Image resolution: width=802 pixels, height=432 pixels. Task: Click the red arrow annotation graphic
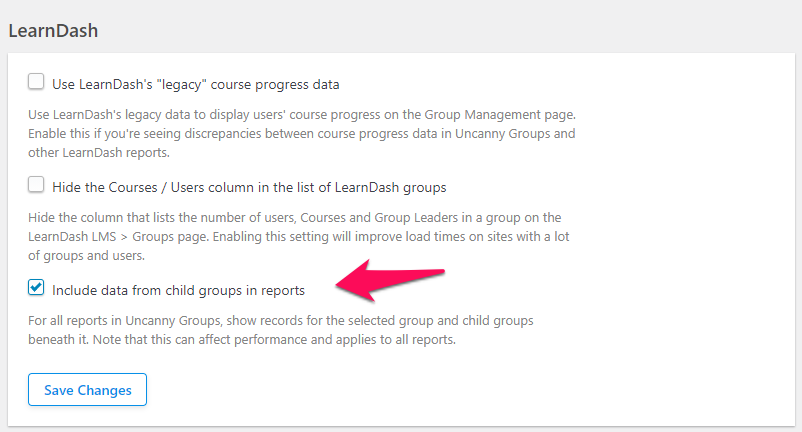[388, 279]
